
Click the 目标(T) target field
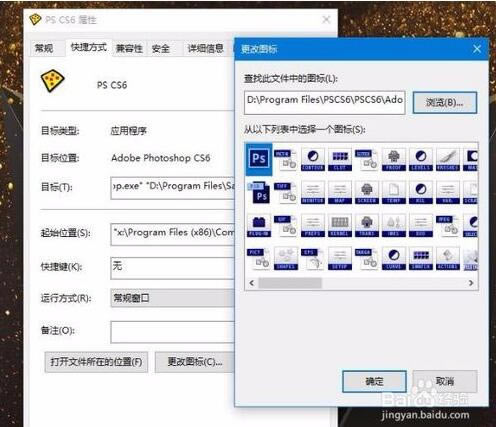172,188
